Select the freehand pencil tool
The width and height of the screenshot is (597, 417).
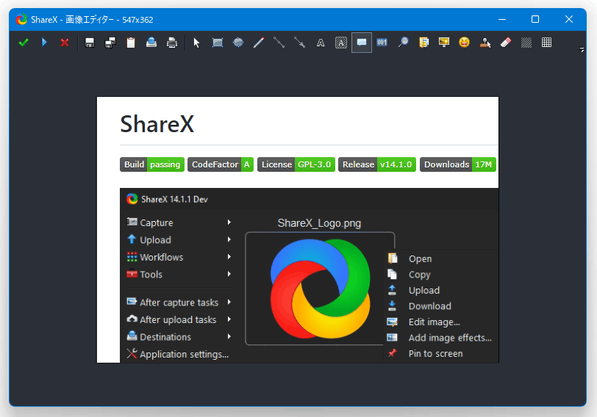click(259, 42)
